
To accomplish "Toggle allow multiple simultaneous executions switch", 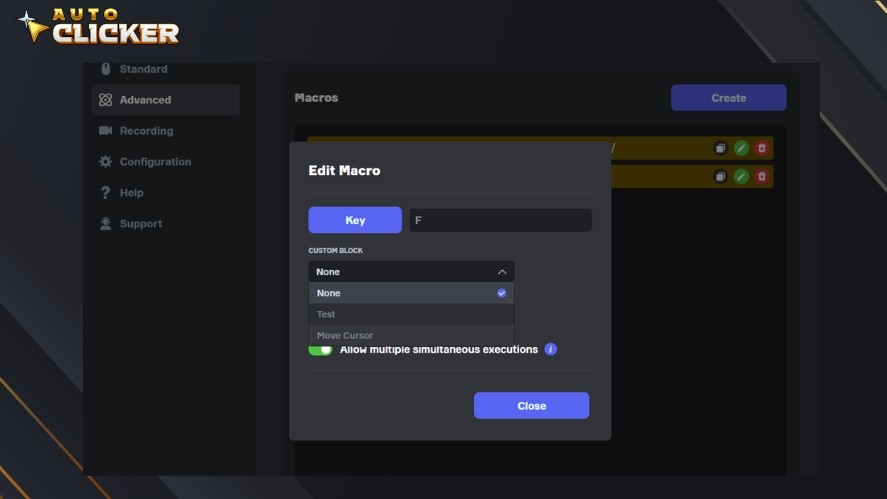I will 320,350.
